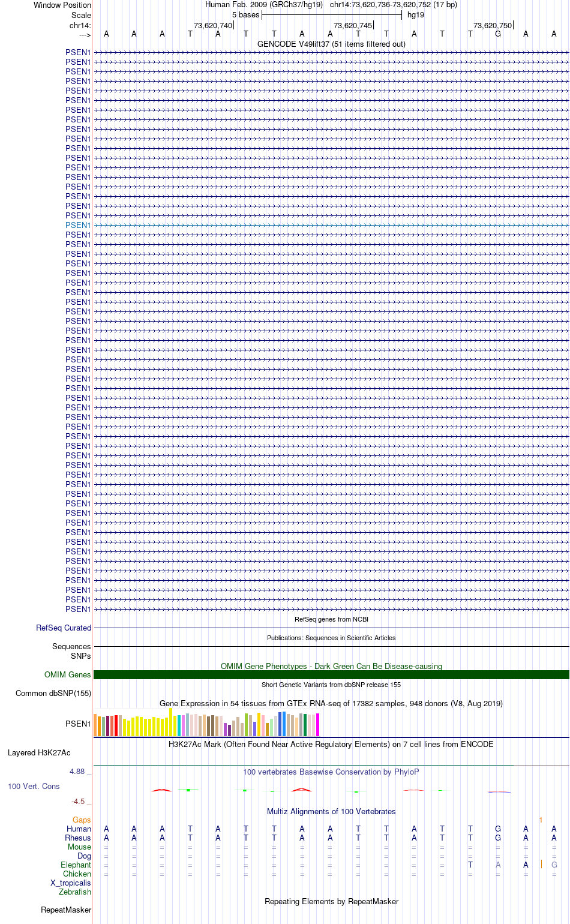Click Short Genetic Variants from dbSNP release 155
This screenshot has width=570, height=924.
coord(331,685)
